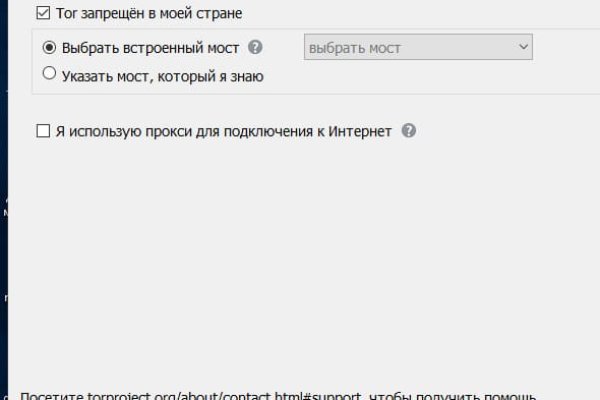Viewport: 600px width, 400px height.
Task: Click the "Выбрать встроенный мост" label text
Action: [x=150, y=47]
